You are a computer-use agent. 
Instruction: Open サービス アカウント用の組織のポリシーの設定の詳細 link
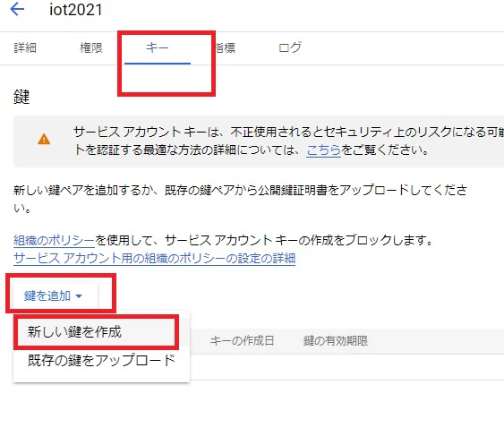point(155,258)
